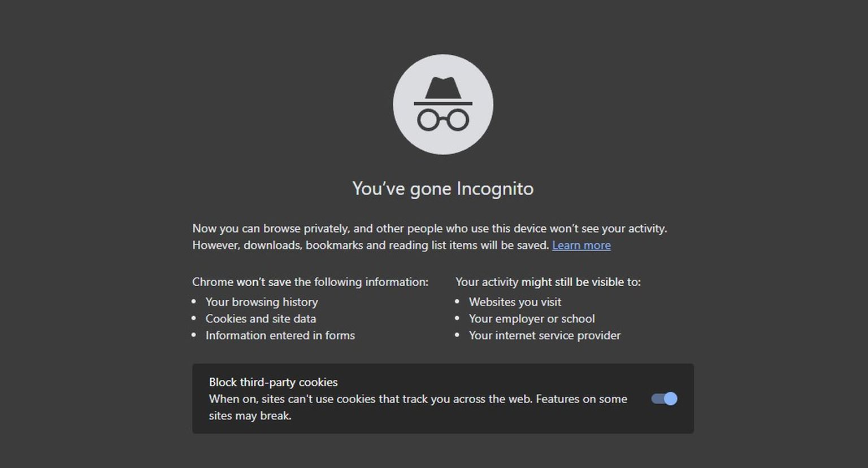The width and height of the screenshot is (868, 468).
Task: Toggle the Block third-party cookies switch
Action: click(664, 399)
